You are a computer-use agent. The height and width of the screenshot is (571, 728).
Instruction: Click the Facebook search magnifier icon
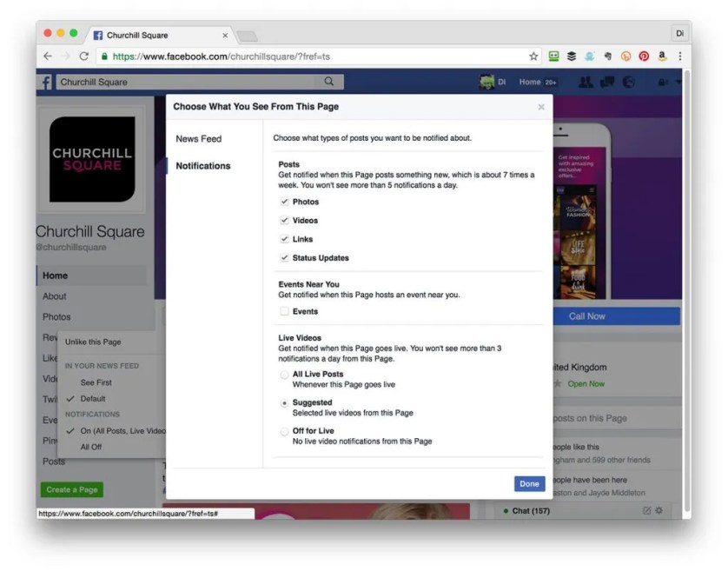329,82
